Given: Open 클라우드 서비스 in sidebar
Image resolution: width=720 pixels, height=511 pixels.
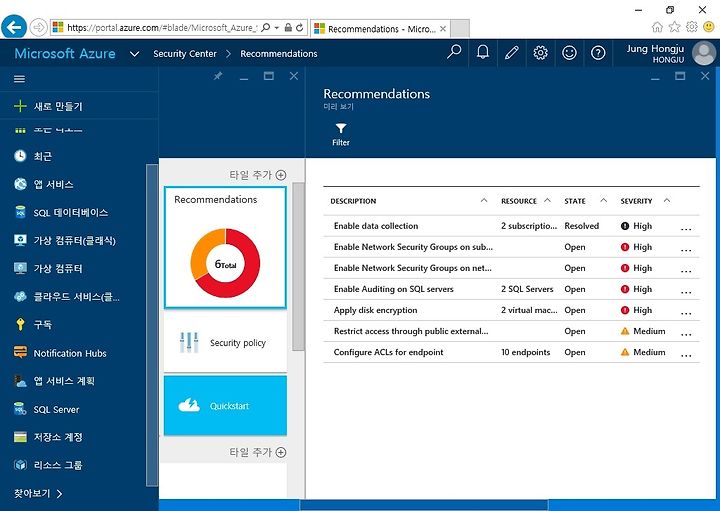Looking at the screenshot, I should [x=67, y=297].
